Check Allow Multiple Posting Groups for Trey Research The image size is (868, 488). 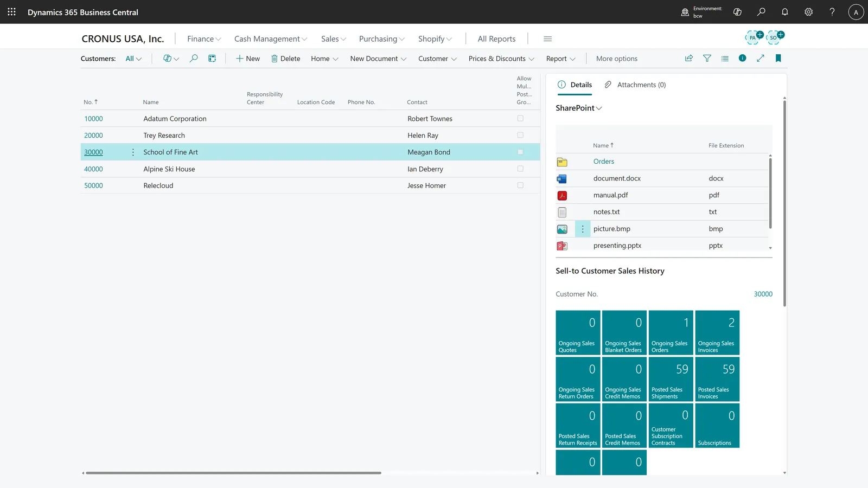coord(520,135)
